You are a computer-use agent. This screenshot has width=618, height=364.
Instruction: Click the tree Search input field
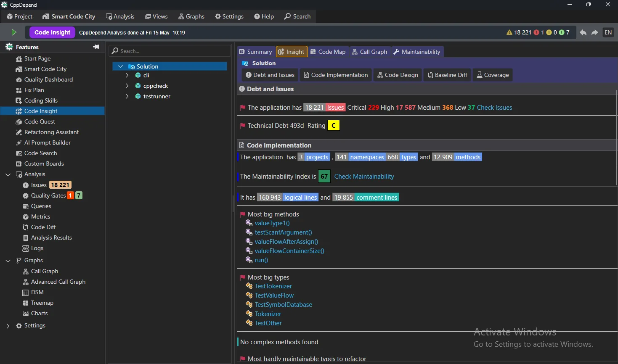coord(170,51)
